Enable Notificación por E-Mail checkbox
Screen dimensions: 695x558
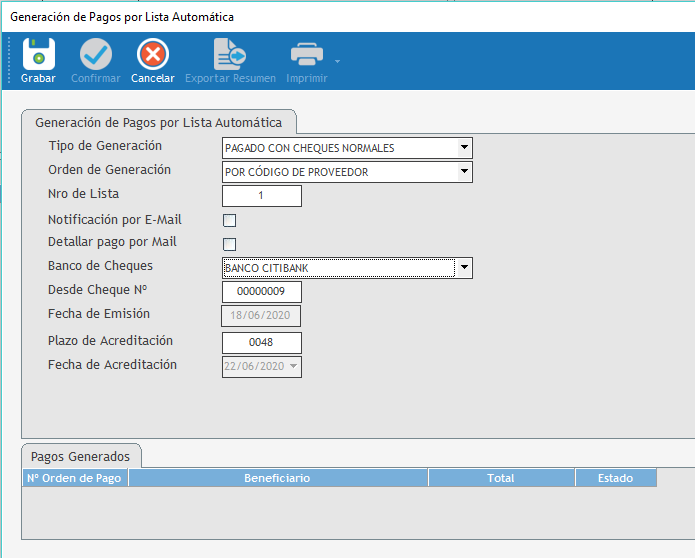click(229, 220)
